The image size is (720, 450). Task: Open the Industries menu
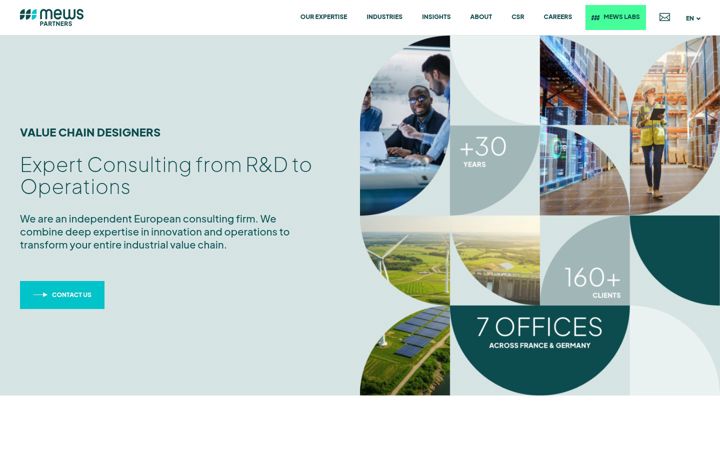pos(384,17)
